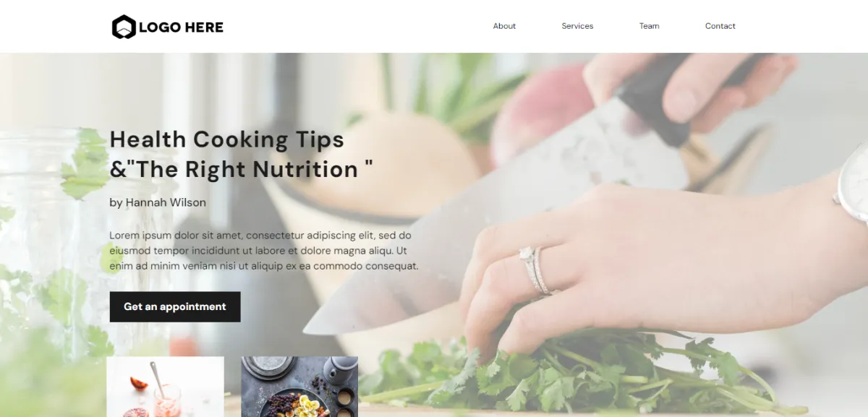Click the Health Cooking Tips heading
The height and width of the screenshot is (417, 868).
click(227, 139)
